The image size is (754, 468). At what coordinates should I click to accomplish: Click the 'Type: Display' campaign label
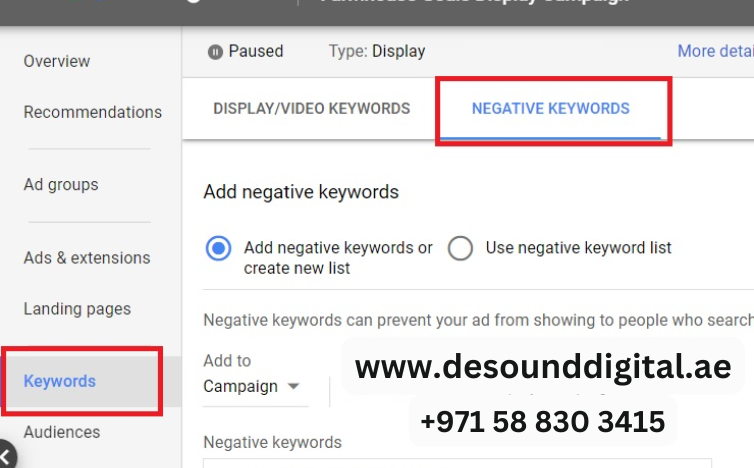coord(377,51)
